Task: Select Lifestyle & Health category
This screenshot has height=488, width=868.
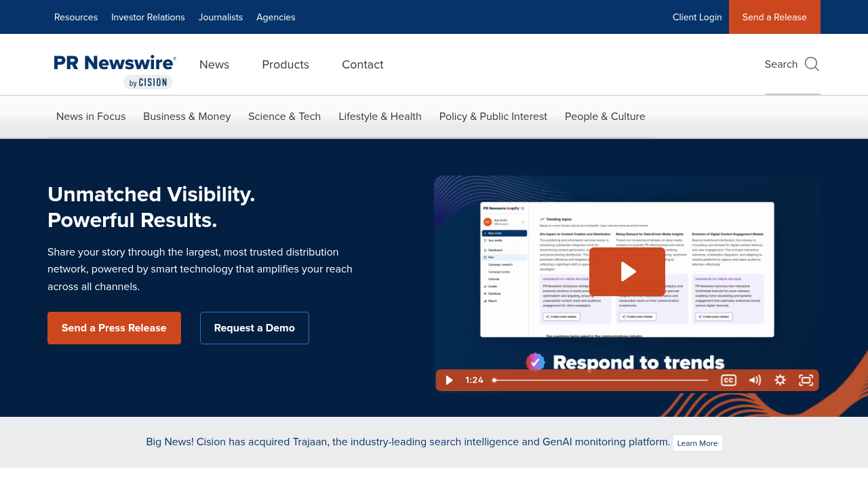Action: 380,117
